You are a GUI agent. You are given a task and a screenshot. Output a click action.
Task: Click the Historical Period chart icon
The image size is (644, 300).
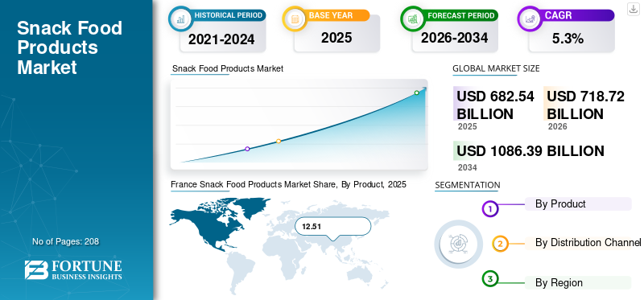[180, 18]
